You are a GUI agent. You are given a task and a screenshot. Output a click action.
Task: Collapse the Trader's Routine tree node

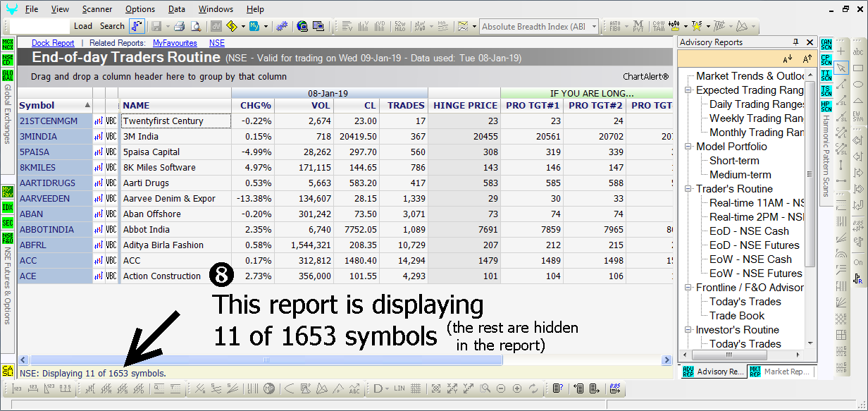coord(688,189)
